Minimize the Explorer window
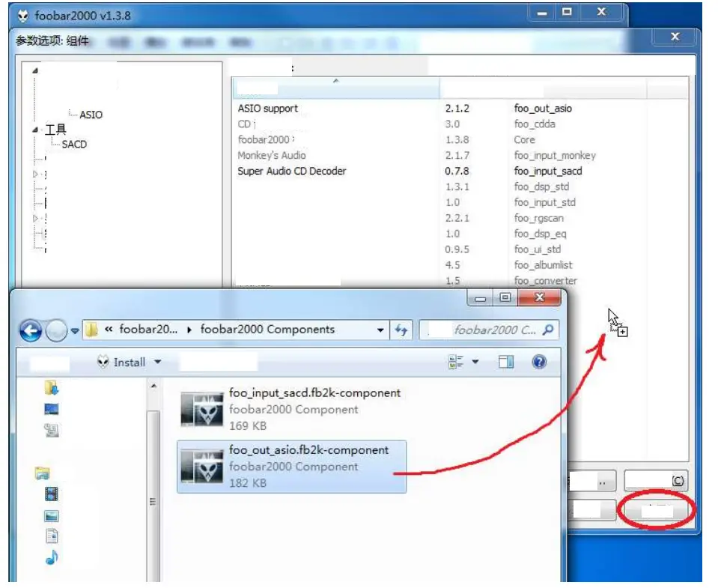Viewport: 718px width, 588px height. click(x=480, y=298)
